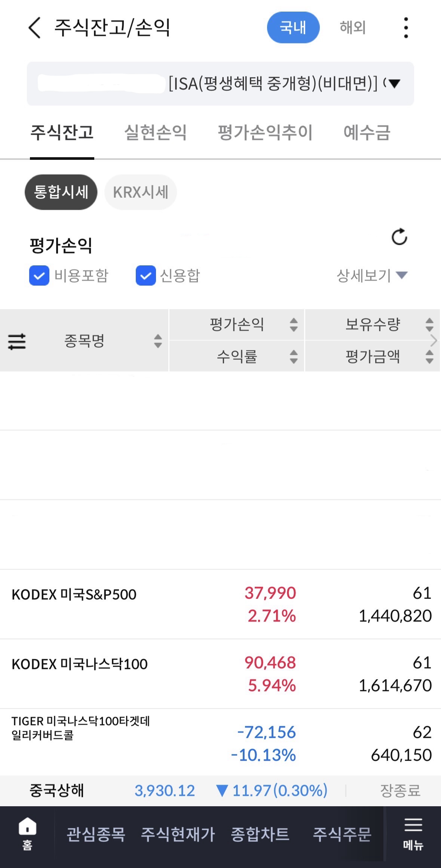Go back using the left arrow icon
Screen dimensions: 441x868
coord(34,28)
